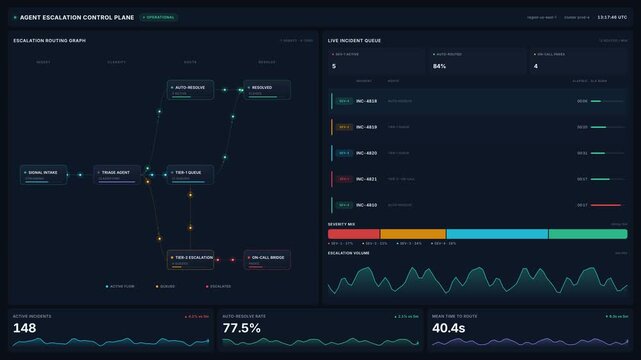Open incident row INC-4818
Image resolution: width=641 pixels, height=360 pixels.
click(477, 101)
